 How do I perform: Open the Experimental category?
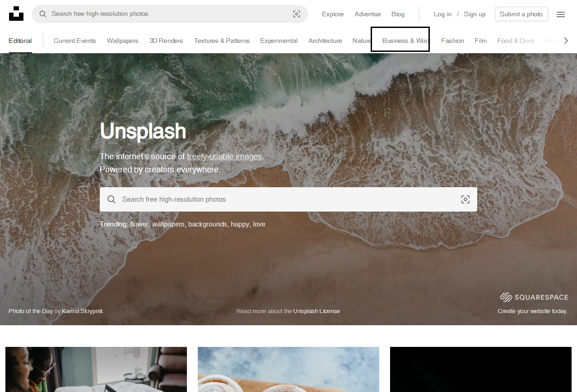279,41
